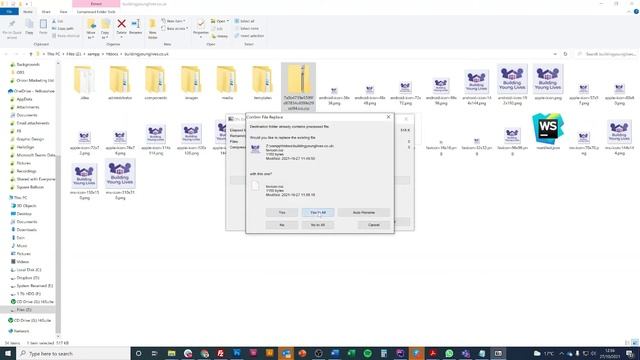Click Yes in Confirm File Replace dialog

[x=282, y=212]
